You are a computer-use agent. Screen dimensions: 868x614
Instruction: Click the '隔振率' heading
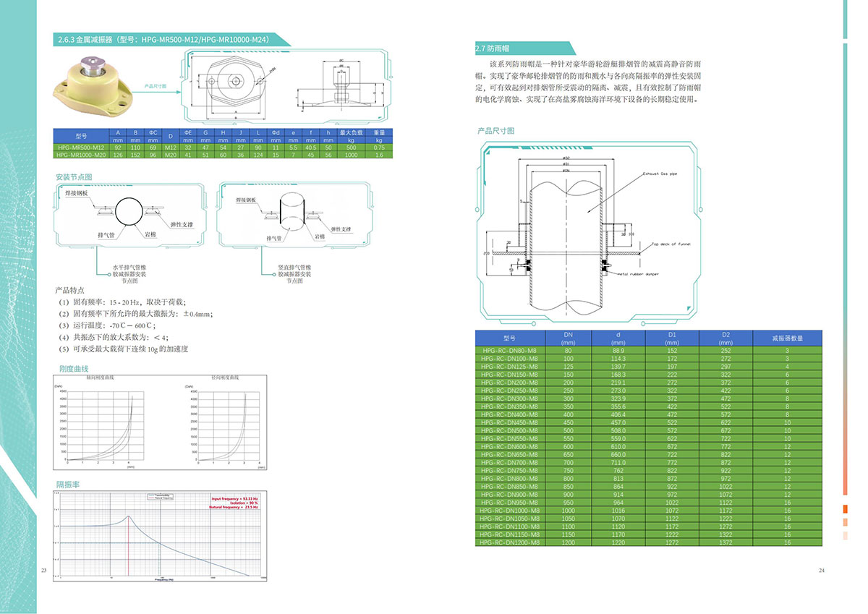click(x=67, y=484)
